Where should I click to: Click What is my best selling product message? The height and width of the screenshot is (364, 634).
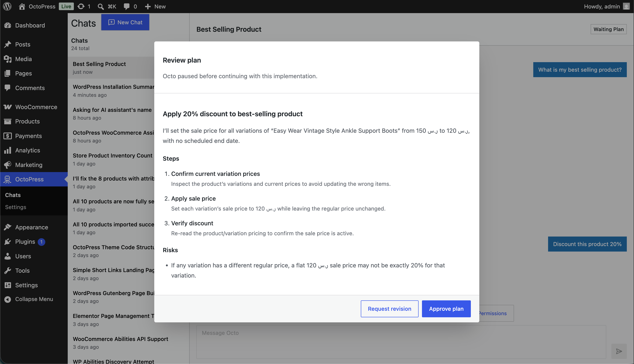(x=580, y=70)
